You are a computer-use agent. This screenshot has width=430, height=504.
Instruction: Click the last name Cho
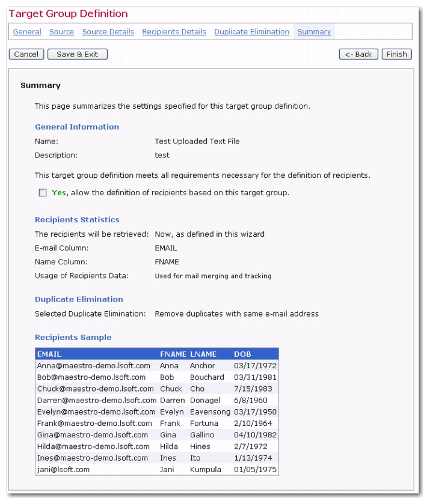197,389
